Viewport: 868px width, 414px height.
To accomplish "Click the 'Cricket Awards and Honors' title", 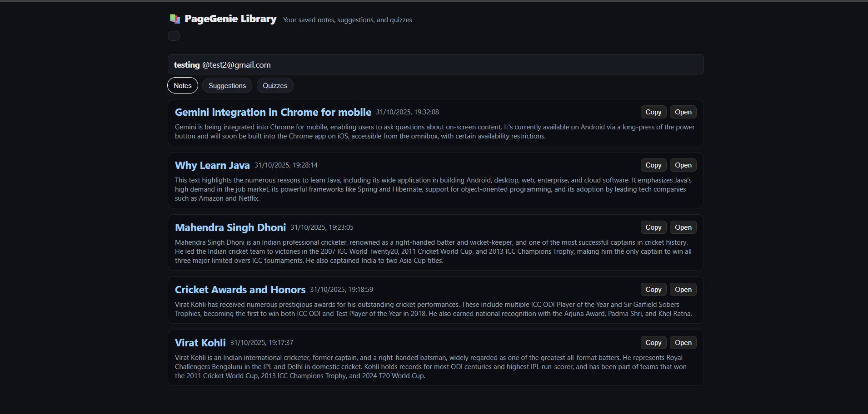I will tap(240, 290).
